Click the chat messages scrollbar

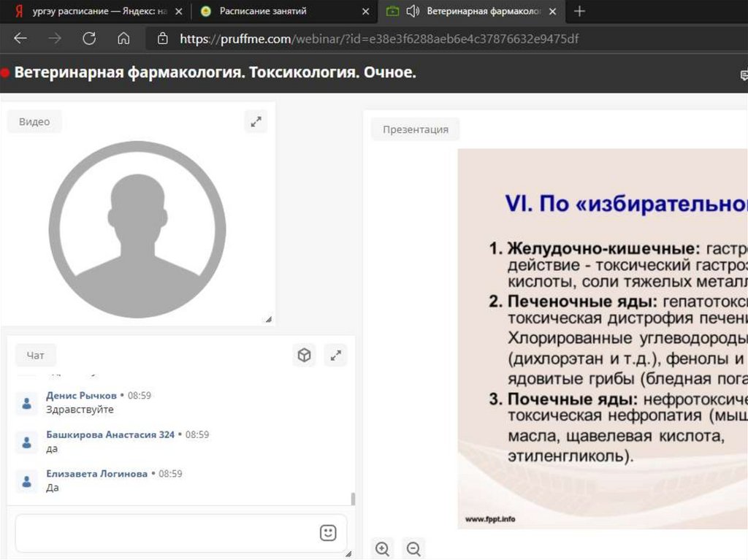pyautogui.click(x=354, y=499)
